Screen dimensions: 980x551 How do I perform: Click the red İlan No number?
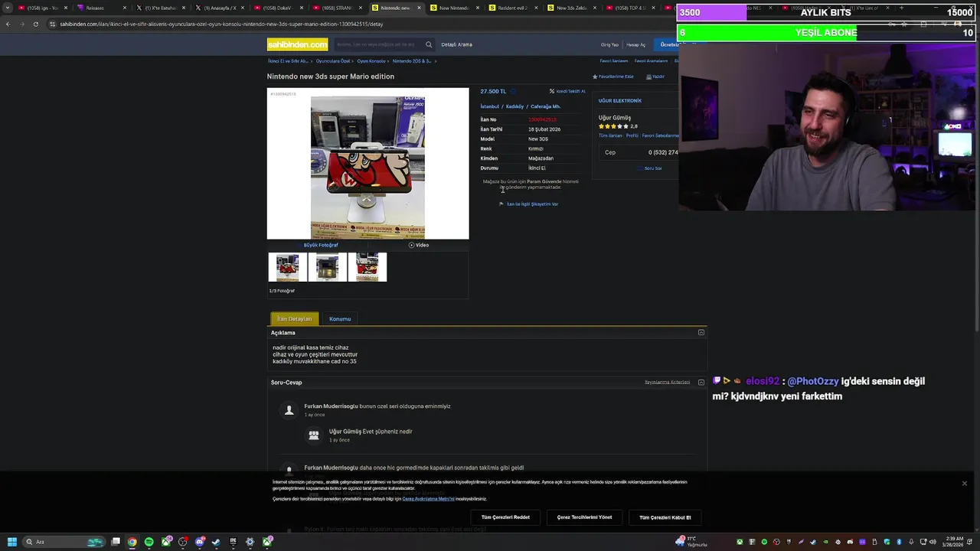(542, 119)
